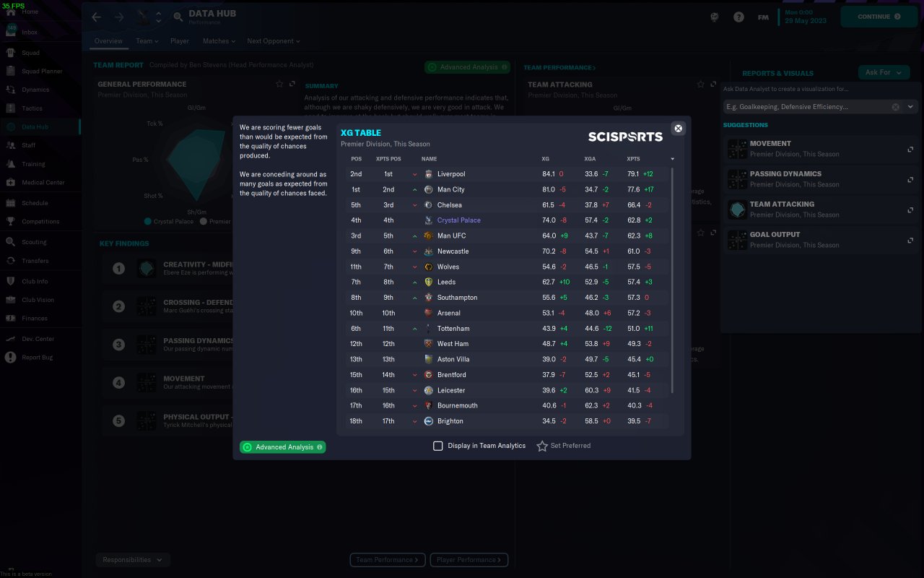Go to Training in the sidebar

click(33, 164)
